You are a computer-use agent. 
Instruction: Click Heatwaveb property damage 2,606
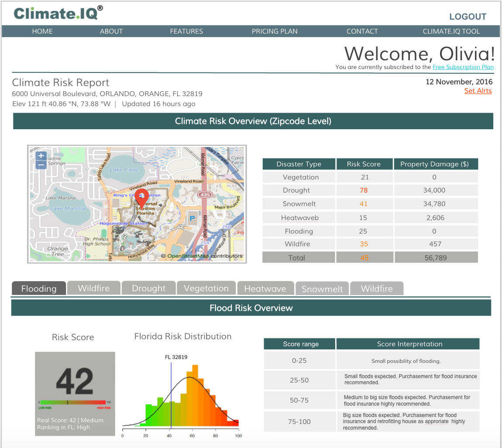click(435, 218)
